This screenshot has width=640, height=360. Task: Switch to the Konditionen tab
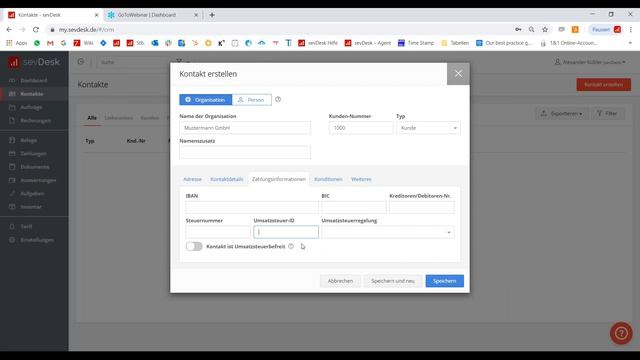click(x=328, y=179)
